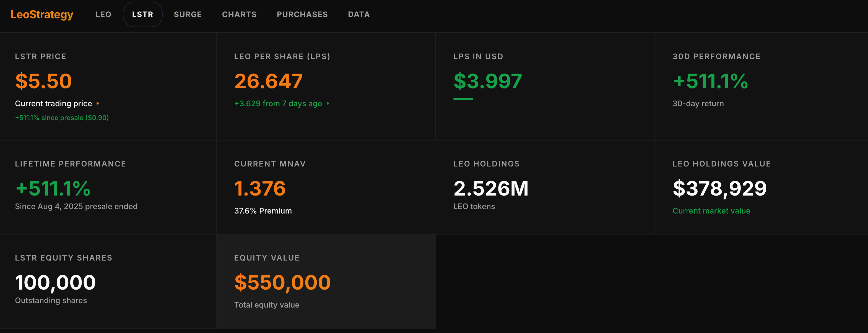Go to the PURCHASES tab
868x333 pixels.
(302, 14)
